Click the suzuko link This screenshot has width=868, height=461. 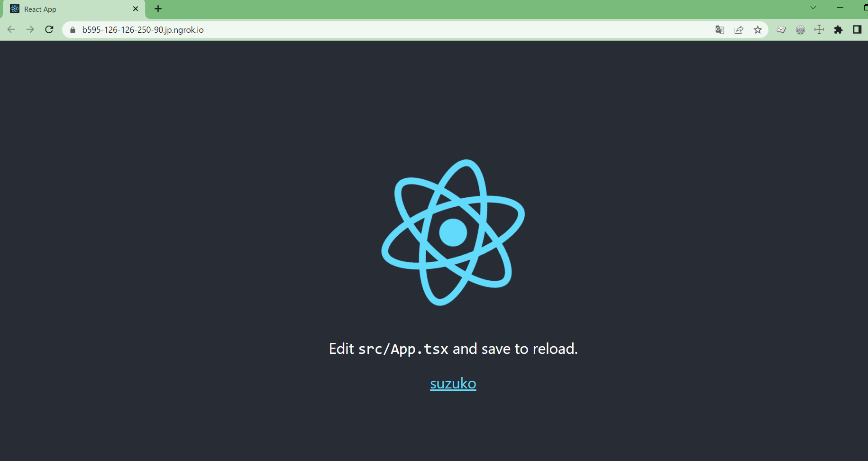tap(453, 383)
